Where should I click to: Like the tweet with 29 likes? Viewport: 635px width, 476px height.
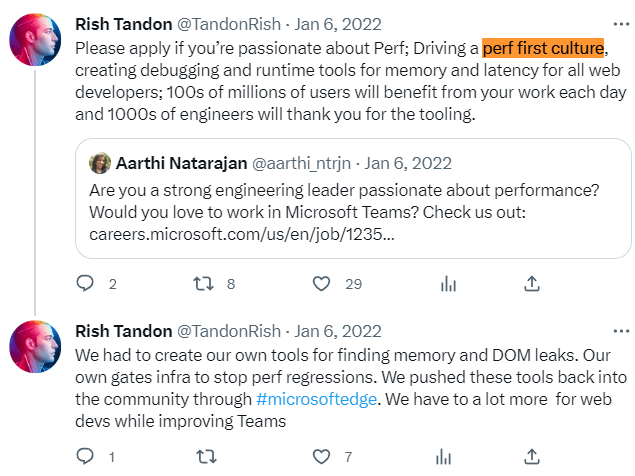[x=322, y=284]
